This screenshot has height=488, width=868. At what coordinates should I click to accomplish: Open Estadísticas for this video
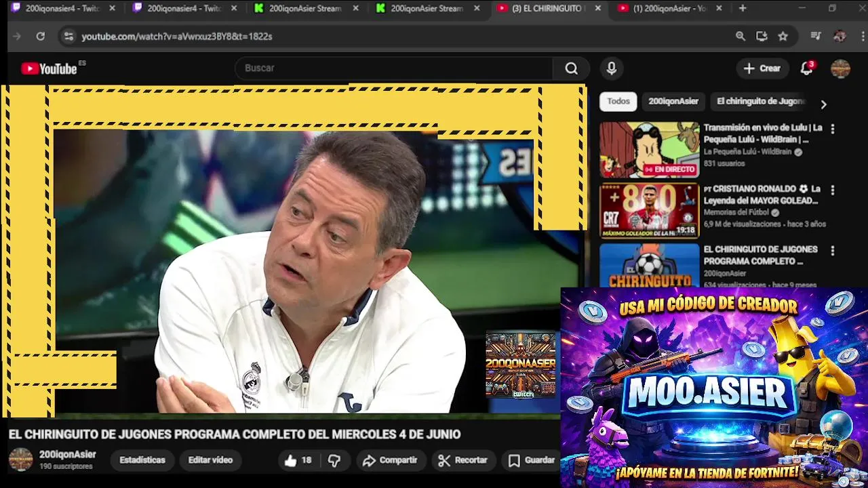[x=142, y=460]
